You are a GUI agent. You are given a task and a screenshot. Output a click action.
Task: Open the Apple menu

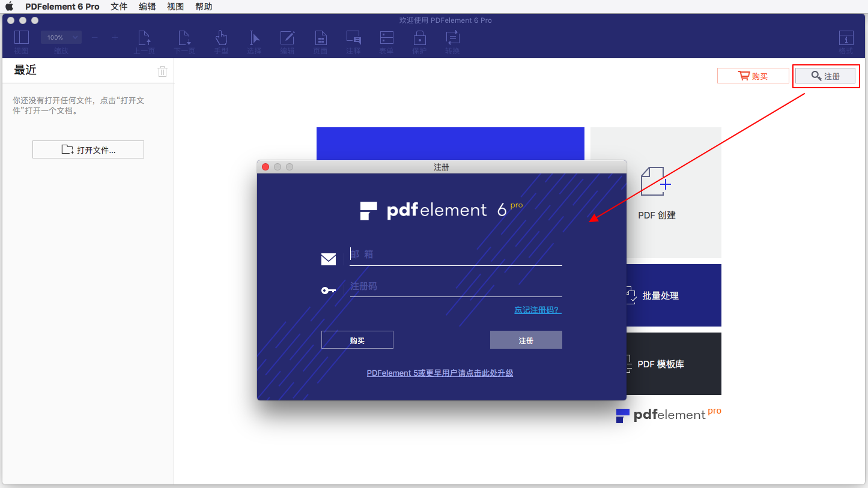click(x=10, y=7)
